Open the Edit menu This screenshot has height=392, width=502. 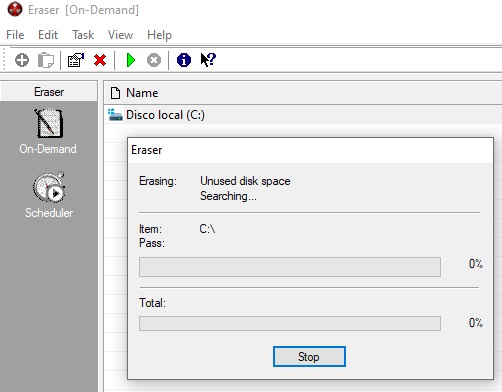48,35
